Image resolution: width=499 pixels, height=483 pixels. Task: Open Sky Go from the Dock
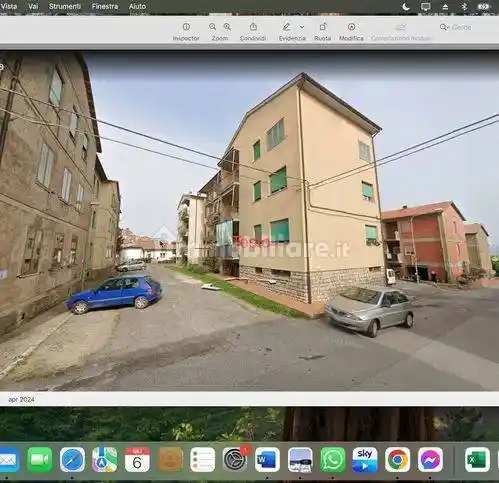[365, 460]
